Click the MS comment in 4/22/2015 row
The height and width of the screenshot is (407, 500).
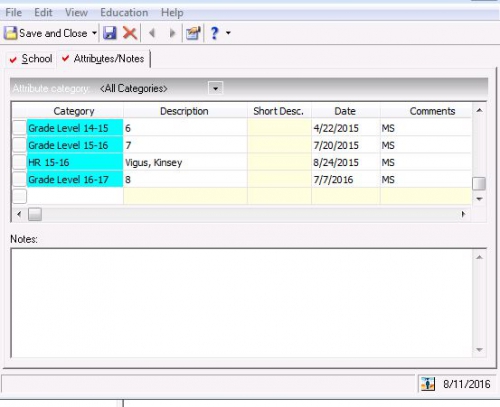coord(426,128)
